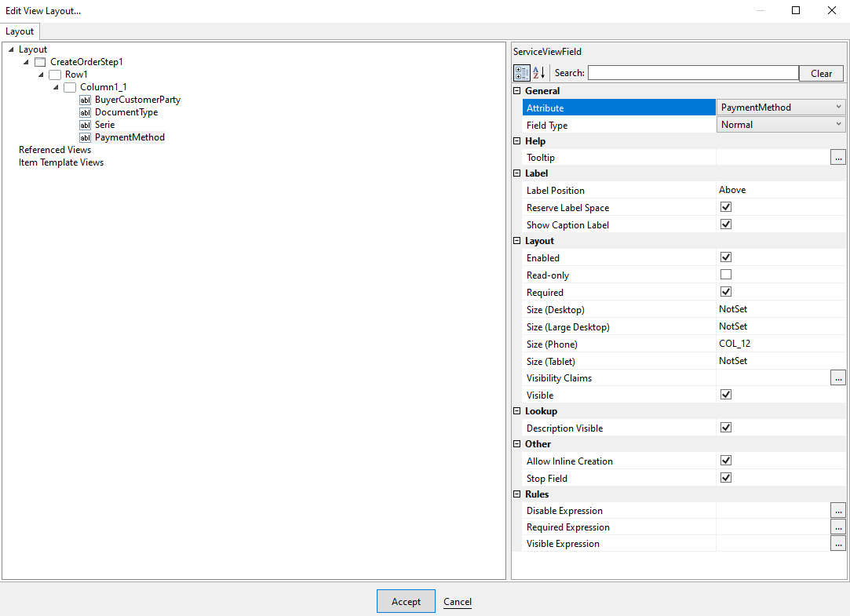Select DocumentType in the tree

(126, 112)
